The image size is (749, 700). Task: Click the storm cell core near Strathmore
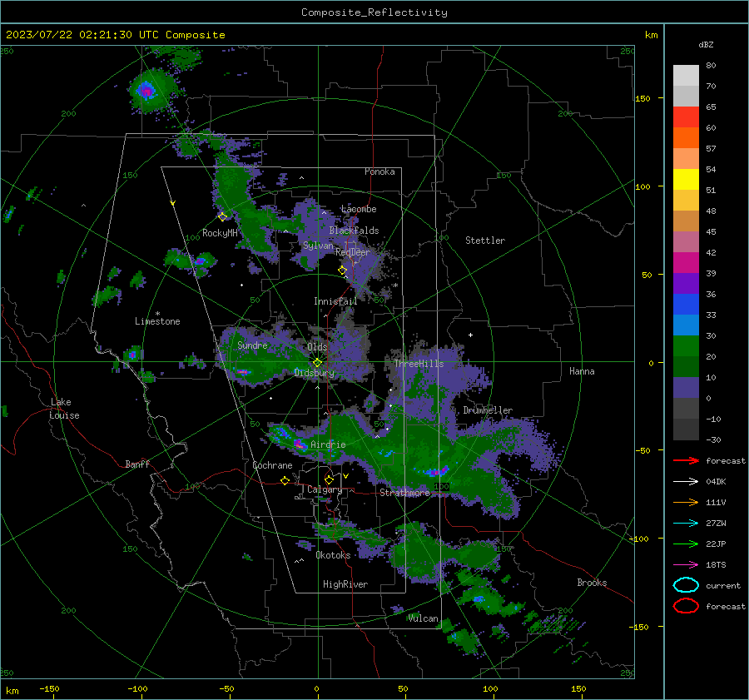(436, 472)
